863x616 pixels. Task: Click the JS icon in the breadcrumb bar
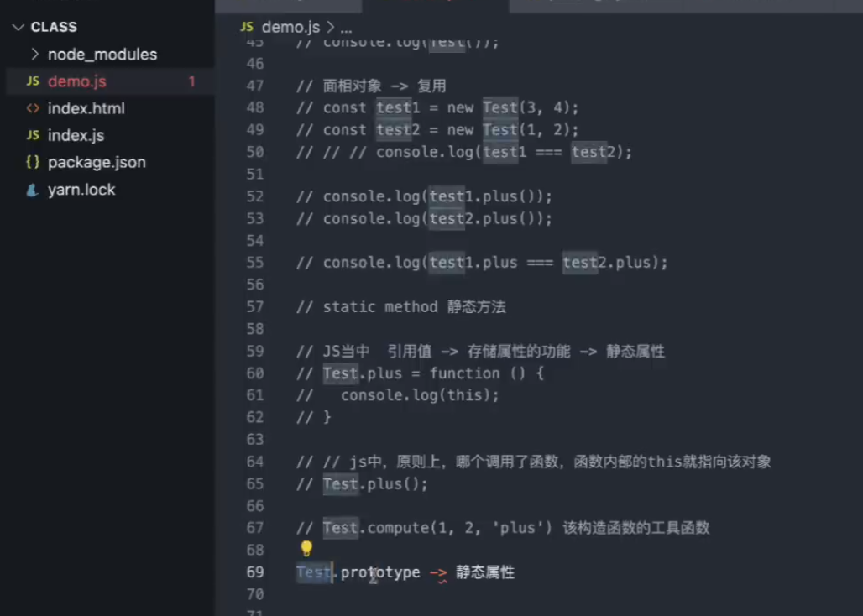coord(247,26)
